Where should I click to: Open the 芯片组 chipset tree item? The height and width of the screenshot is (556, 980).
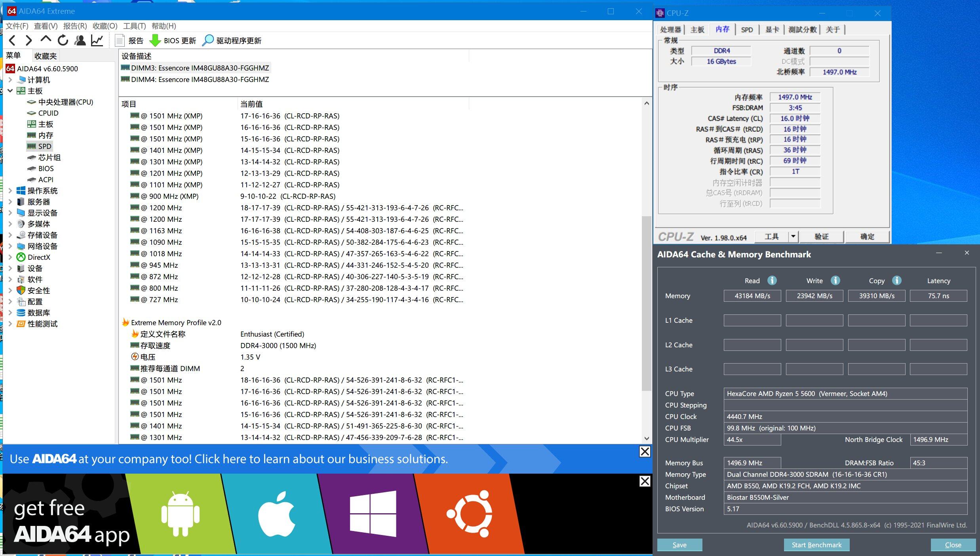pos(49,157)
